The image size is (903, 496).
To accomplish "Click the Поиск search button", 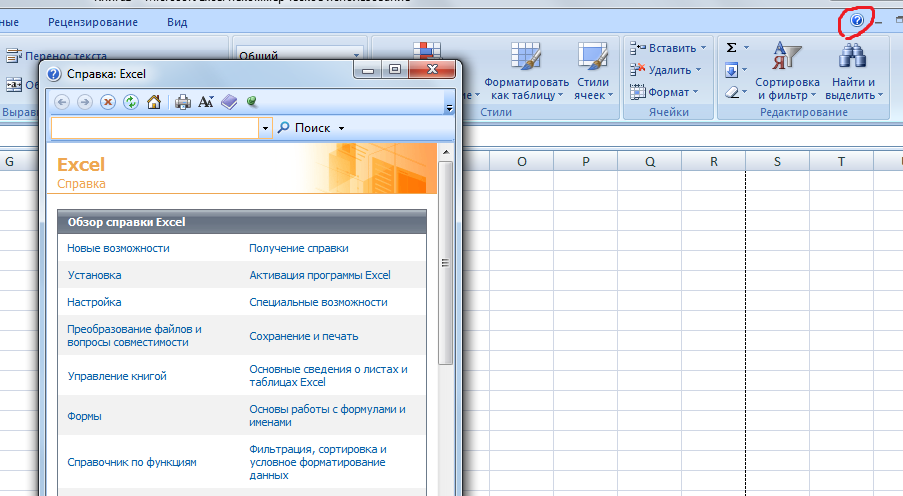I will pos(304,128).
